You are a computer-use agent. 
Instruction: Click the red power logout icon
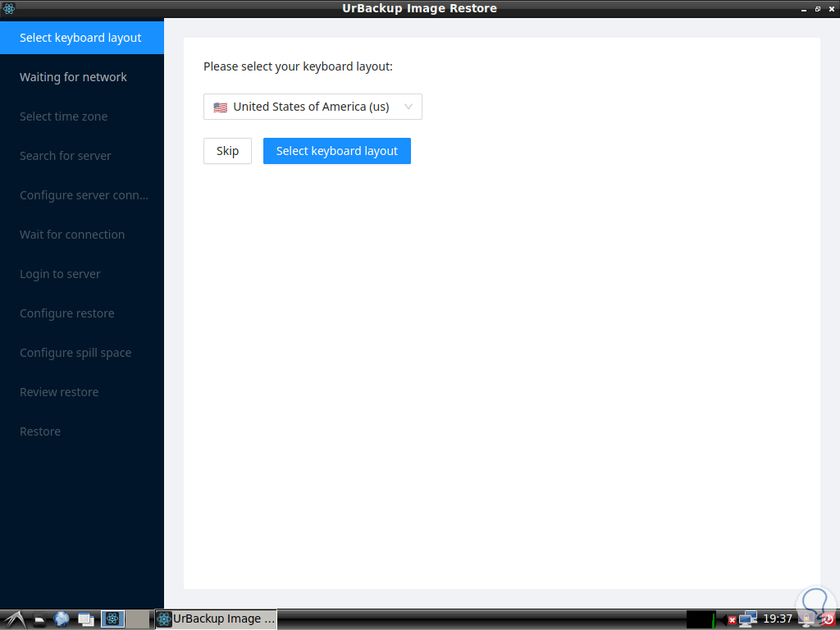pyautogui.click(x=829, y=620)
